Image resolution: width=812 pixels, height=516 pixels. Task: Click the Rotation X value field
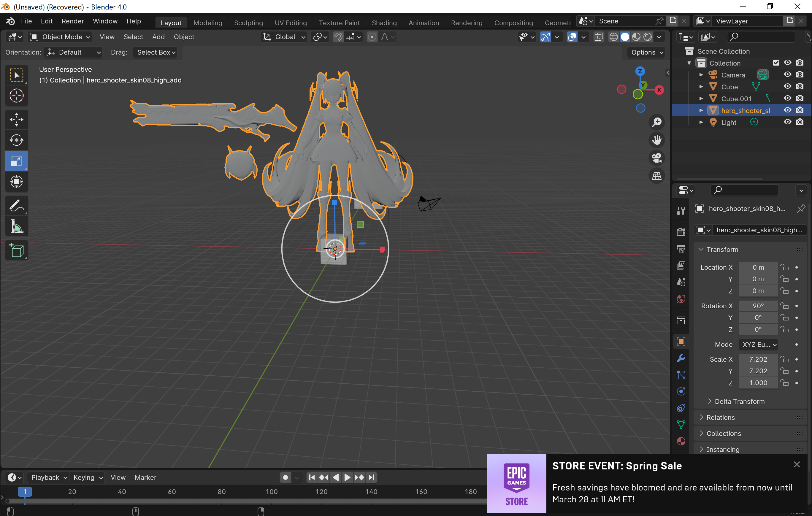coord(758,306)
